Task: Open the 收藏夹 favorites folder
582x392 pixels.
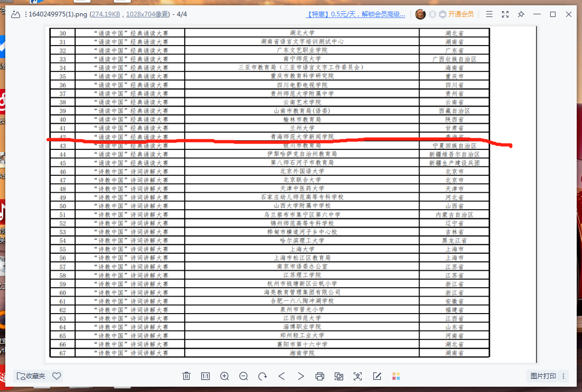Action: tap(31, 376)
